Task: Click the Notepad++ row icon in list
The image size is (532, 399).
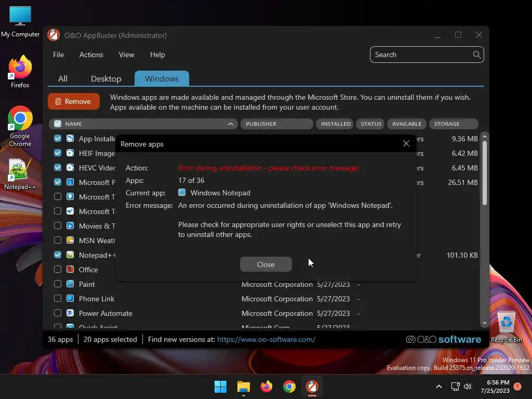Action: [x=70, y=255]
